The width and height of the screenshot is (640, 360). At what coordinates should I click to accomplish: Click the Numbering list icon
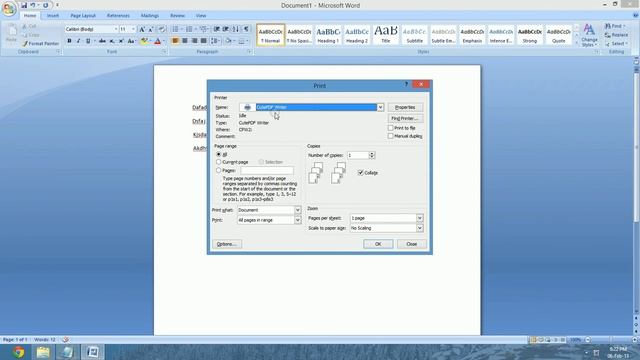point(189,29)
